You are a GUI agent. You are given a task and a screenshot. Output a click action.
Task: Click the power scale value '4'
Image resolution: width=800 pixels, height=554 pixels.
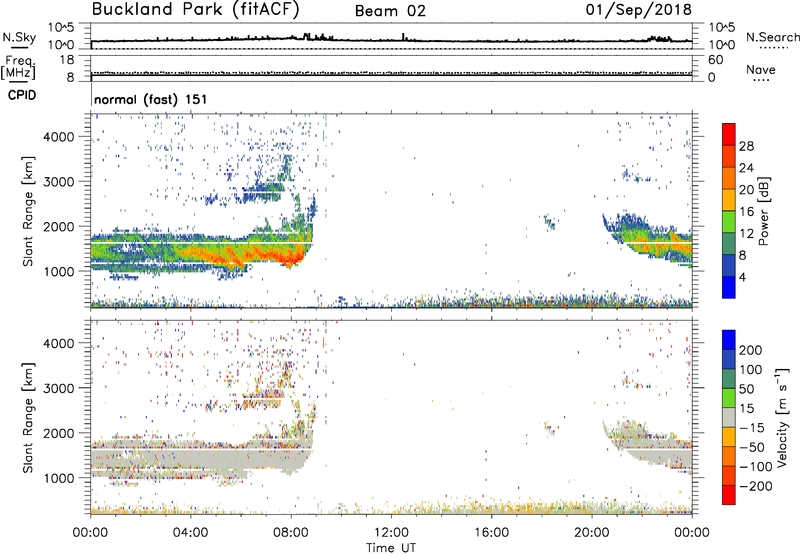[742, 277]
